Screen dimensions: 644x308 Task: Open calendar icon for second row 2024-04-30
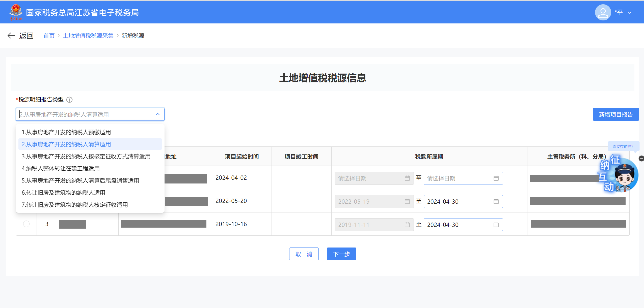496,201
